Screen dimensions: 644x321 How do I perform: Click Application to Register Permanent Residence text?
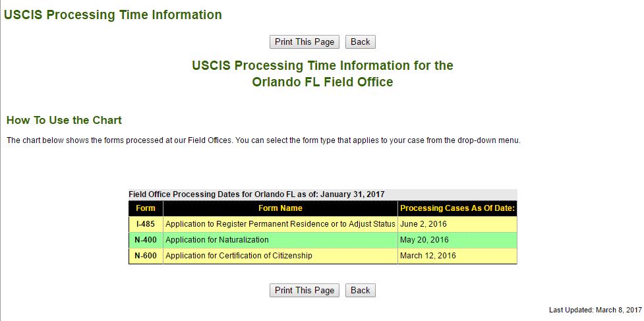[x=280, y=224]
